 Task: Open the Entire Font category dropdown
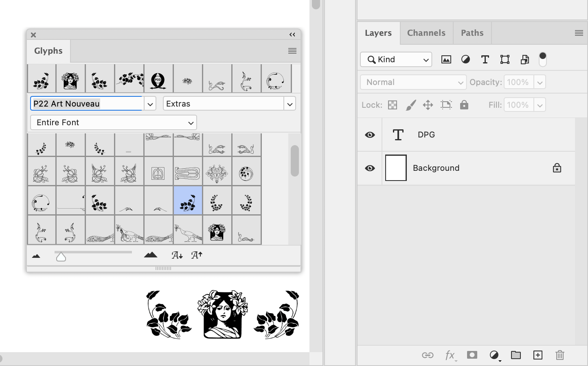pos(114,122)
